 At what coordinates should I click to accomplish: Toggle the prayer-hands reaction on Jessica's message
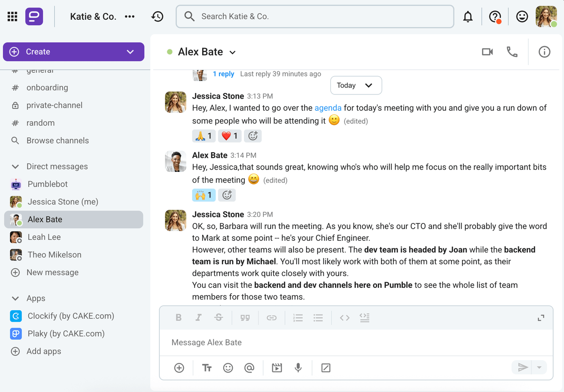(204, 136)
